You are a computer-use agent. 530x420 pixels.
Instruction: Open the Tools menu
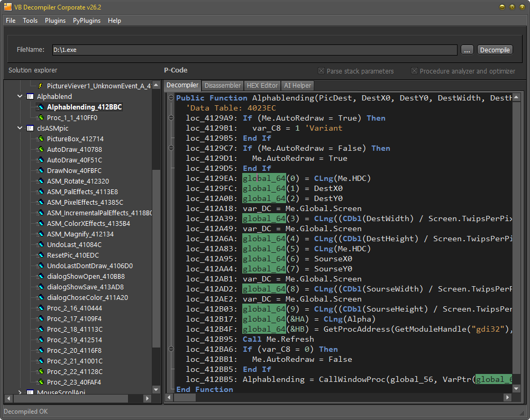point(30,21)
